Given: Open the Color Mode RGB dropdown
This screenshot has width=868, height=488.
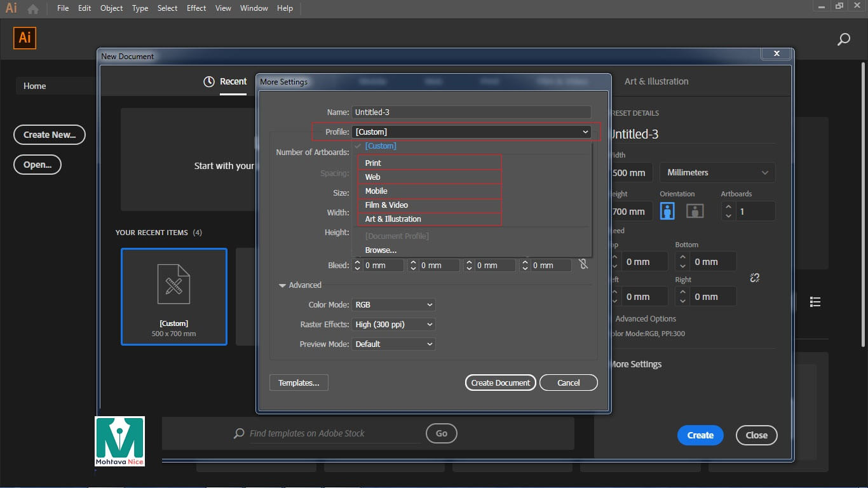Looking at the screenshot, I should (393, 305).
